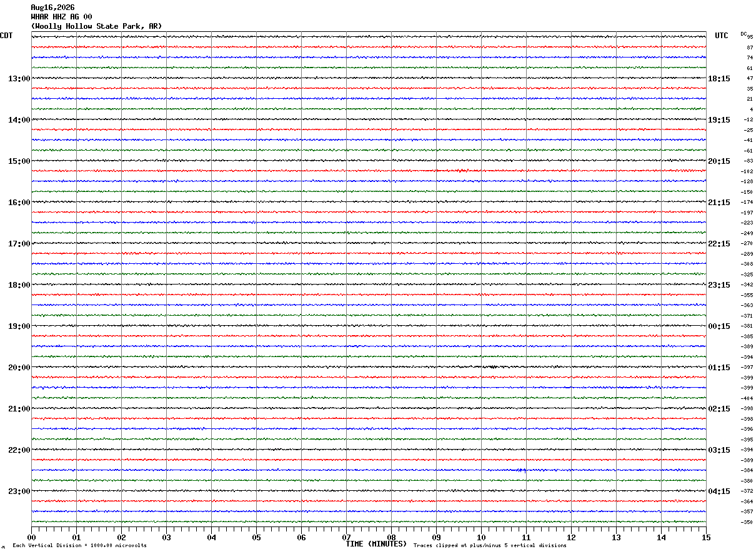This screenshot has height=554, width=756.
Task: Click the UTC timezone header
Action: (x=722, y=36)
